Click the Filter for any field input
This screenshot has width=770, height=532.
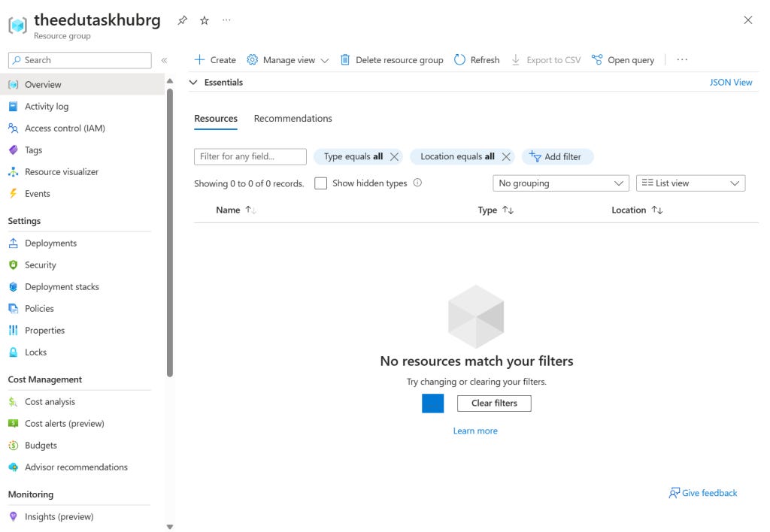pos(250,156)
